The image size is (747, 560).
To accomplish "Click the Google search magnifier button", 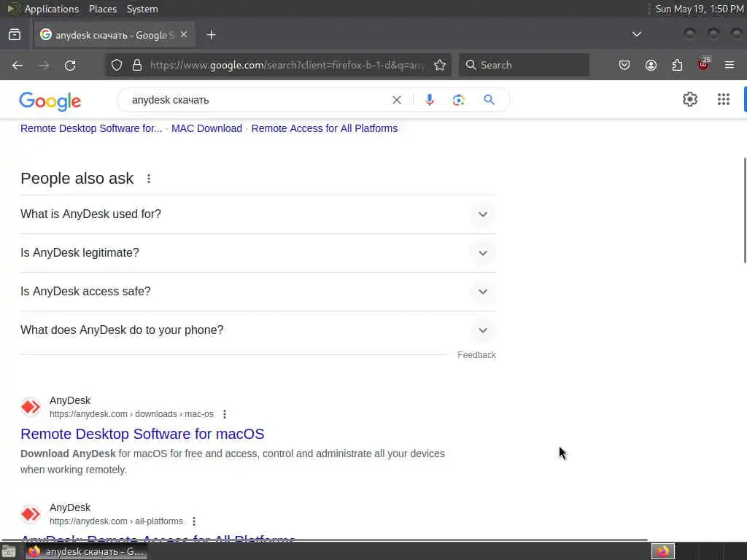I will tap(489, 100).
